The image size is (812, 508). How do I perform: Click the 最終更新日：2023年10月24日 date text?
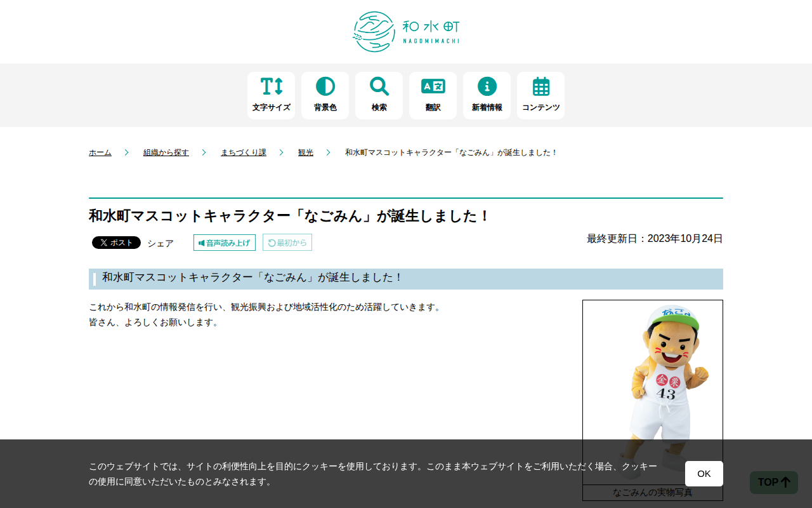click(x=655, y=239)
